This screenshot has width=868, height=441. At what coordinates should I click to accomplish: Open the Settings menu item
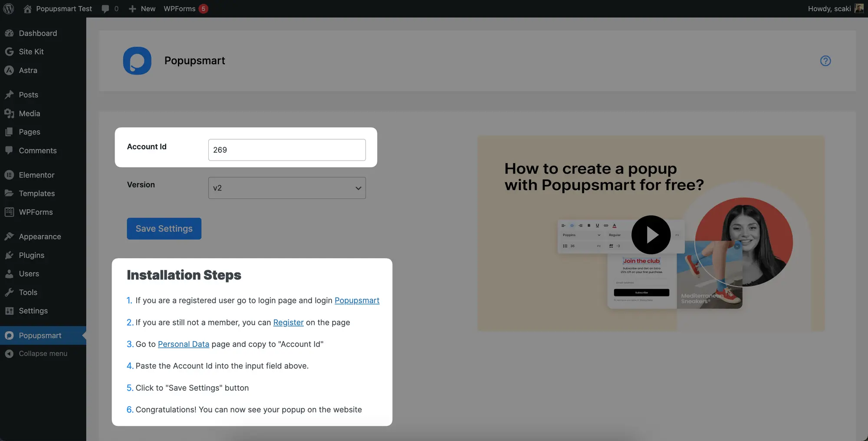(43, 311)
